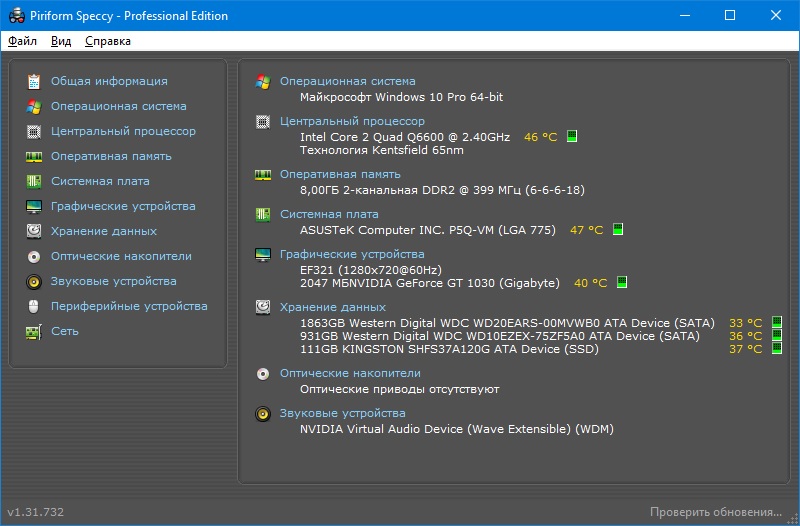Select Операционная система in sidebar
This screenshot has height=526, width=800.
pyautogui.click(x=118, y=106)
